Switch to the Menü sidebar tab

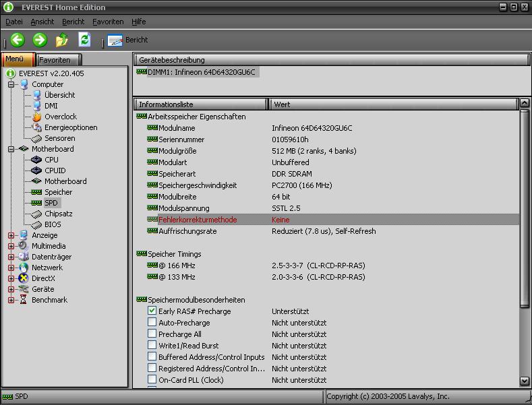pyautogui.click(x=18, y=59)
